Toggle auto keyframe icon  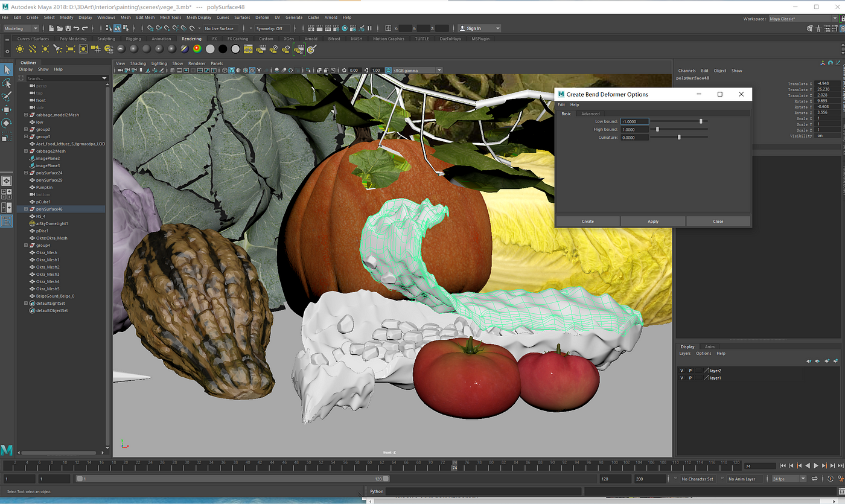click(830, 479)
